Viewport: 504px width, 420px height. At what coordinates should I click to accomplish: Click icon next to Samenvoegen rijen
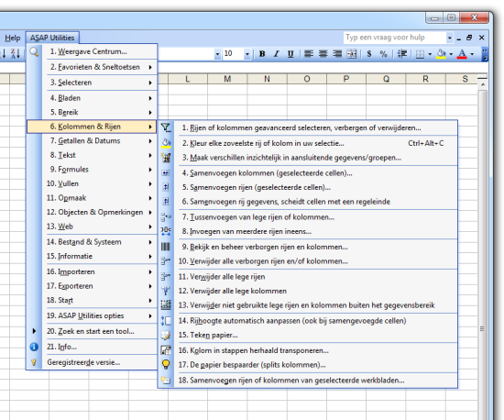[166, 187]
